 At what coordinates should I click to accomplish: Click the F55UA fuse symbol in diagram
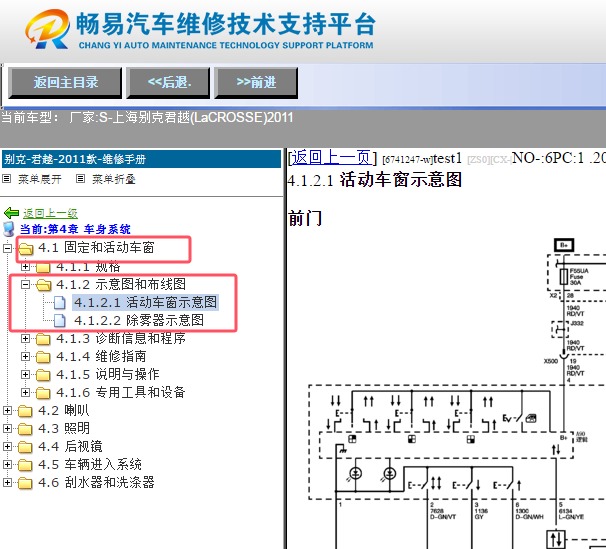click(564, 277)
